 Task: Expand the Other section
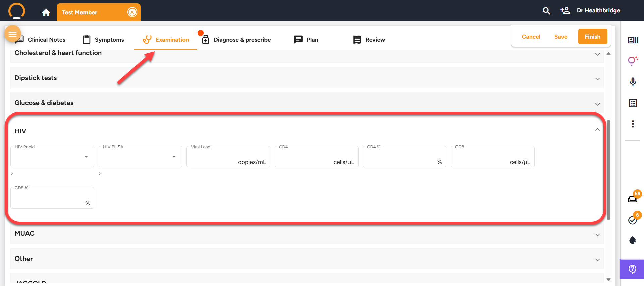pyautogui.click(x=307, y=259)
